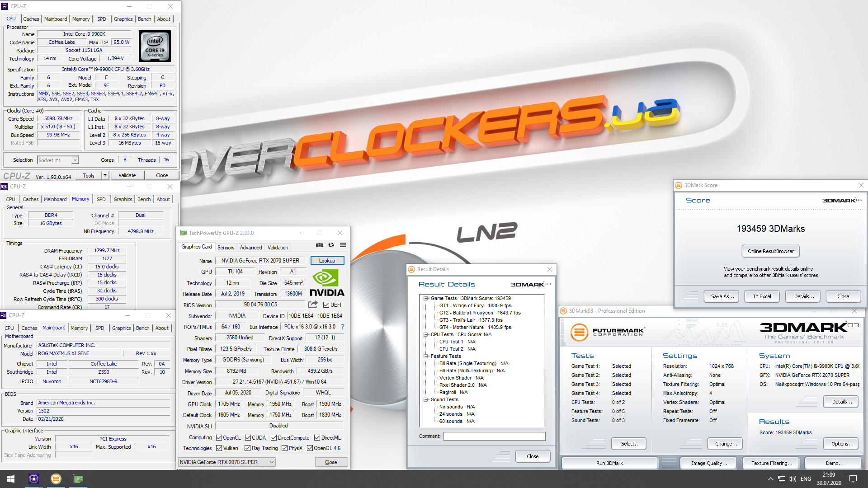Select the GT4 - Mother Nature row
The width and height of the screenshot is (868, 488).
(x=475, y=327)
